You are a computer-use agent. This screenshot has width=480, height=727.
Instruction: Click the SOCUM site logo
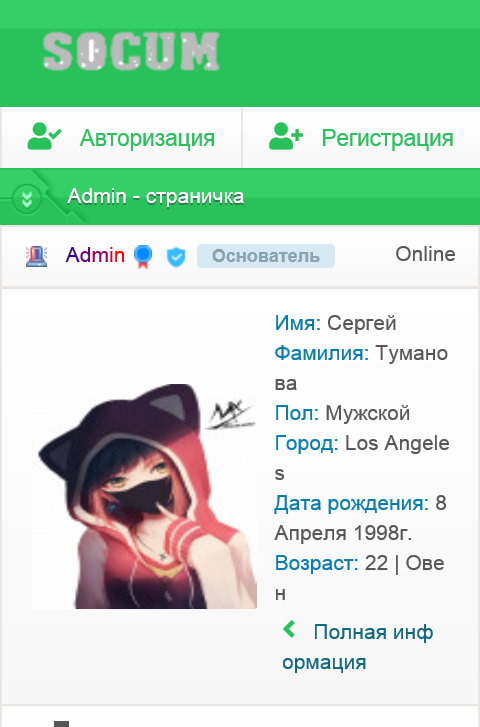pyautogui.click(x=131, y=51)
